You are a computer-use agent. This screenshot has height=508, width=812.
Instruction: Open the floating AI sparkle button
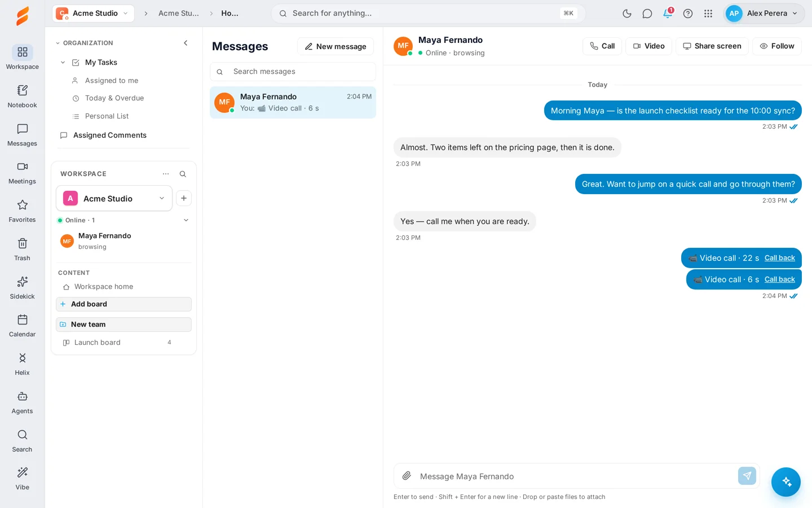pyautogui.click(x=786, y=482)
